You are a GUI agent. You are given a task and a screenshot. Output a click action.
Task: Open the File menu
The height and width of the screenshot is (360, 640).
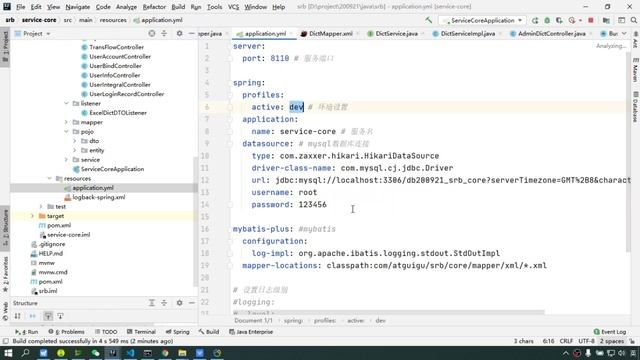point(20,7)
